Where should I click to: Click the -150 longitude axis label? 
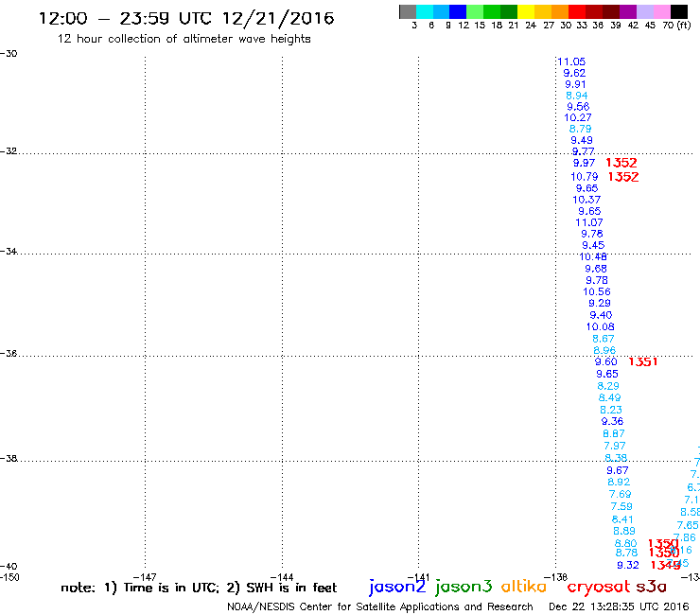point(9,577)
